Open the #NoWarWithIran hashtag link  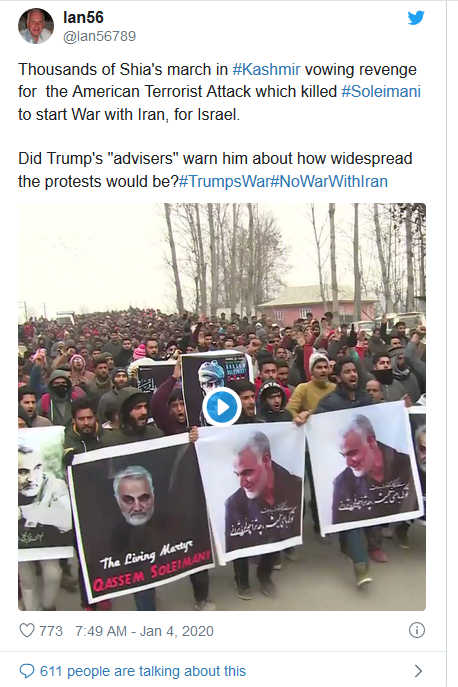pyautogui.click(x=329, y=181)
